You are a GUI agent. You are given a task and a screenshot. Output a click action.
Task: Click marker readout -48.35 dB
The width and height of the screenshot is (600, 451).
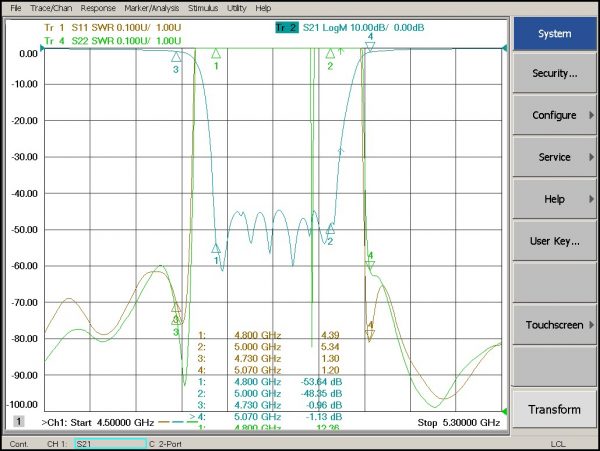point(321,394)
